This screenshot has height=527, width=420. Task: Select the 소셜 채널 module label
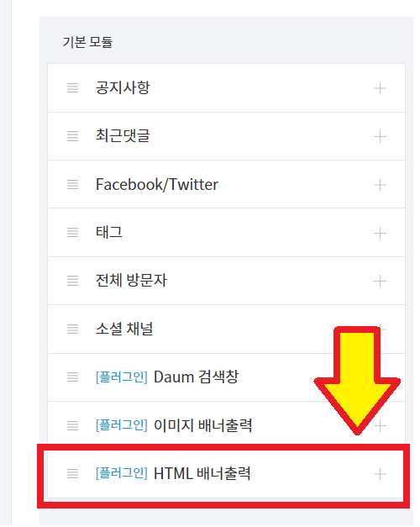(124, 329)
